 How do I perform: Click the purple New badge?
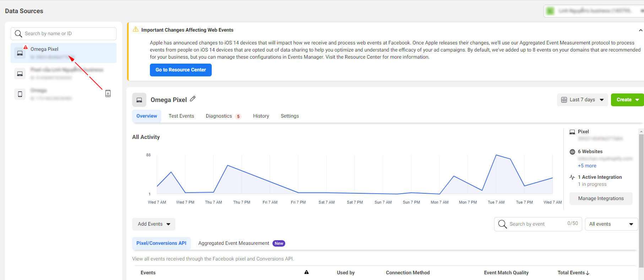[x=279, y=243]
